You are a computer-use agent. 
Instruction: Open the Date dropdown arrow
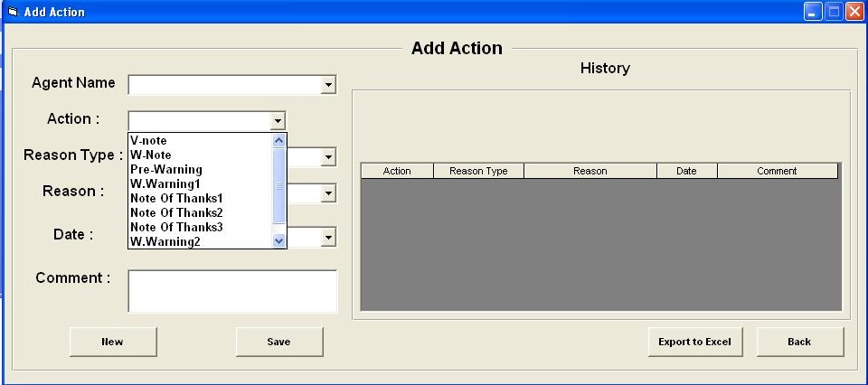point(329,238)
